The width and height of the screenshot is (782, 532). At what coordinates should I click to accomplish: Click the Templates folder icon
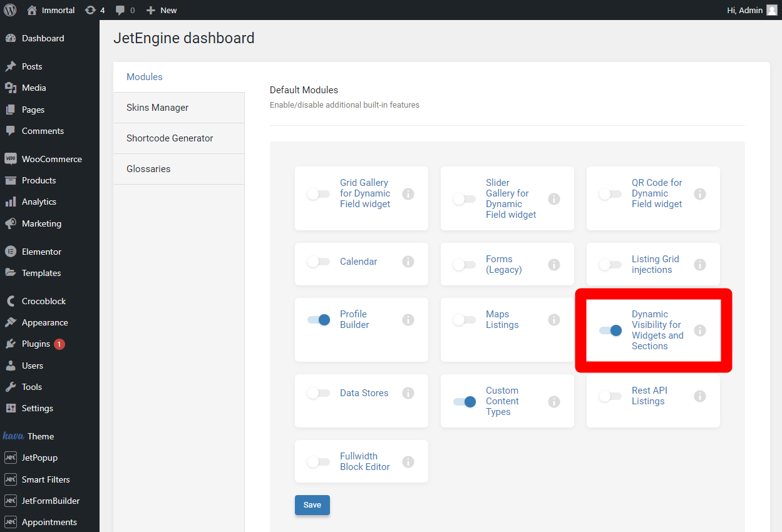[x=11, y=273]
